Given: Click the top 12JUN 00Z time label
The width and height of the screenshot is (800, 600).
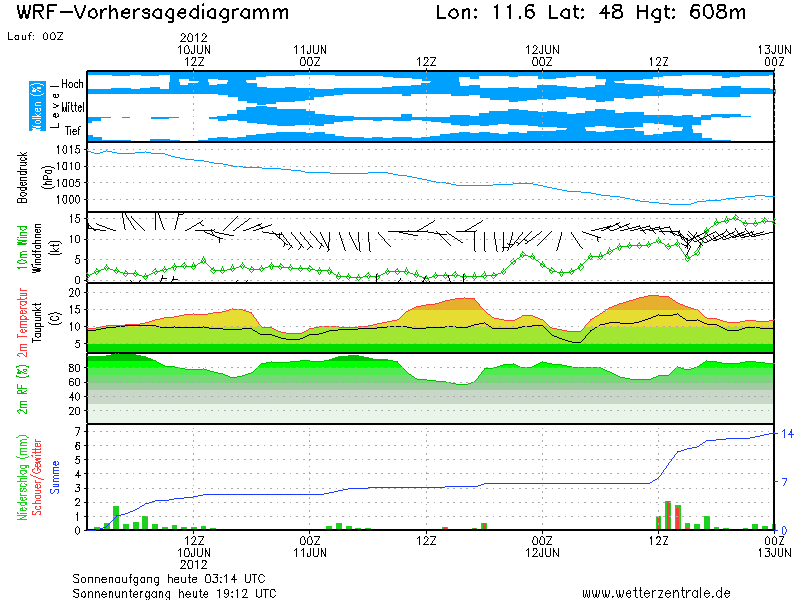Looking at the screenshot, I should pos(542,56).
